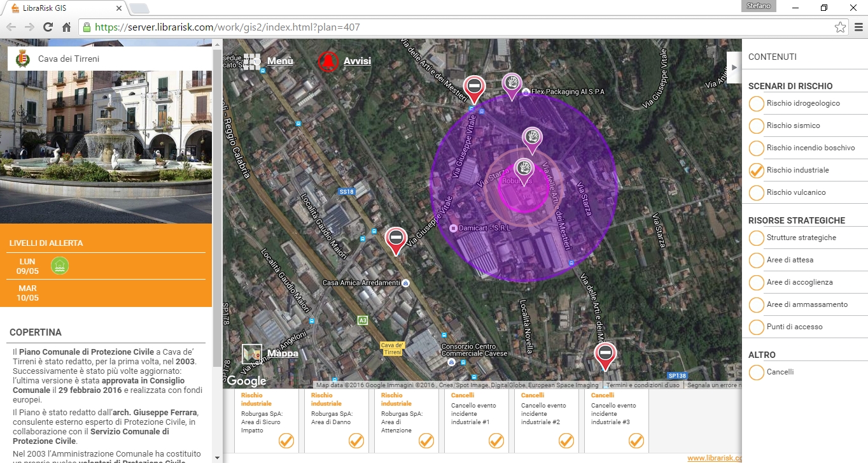Open the Chrome menu button
This screenshot has width=868, height=463.
(x=858, y=27)
